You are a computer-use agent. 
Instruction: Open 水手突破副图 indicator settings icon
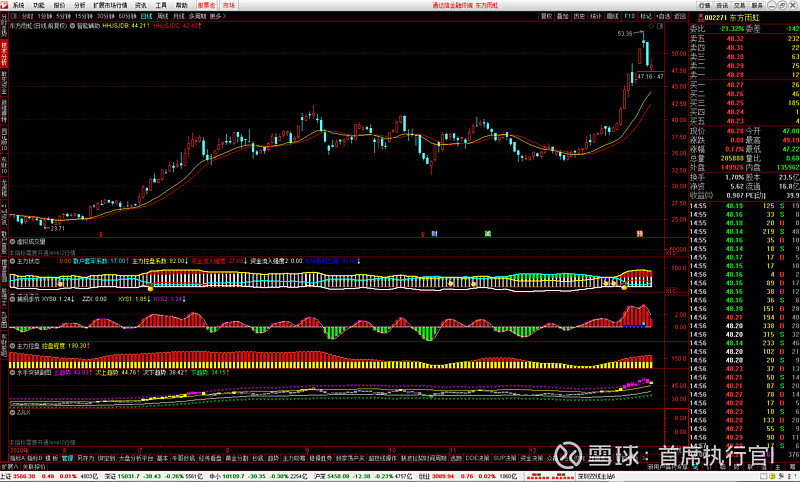13,373
